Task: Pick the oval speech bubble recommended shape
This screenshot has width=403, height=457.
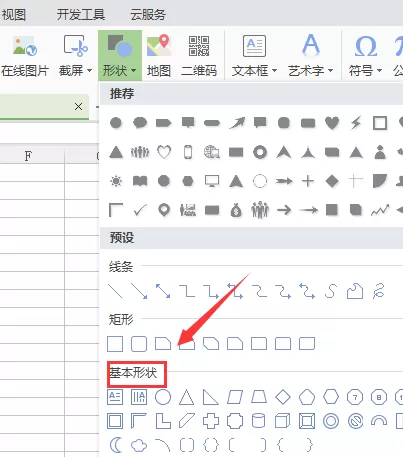Action: pos(140,123)
